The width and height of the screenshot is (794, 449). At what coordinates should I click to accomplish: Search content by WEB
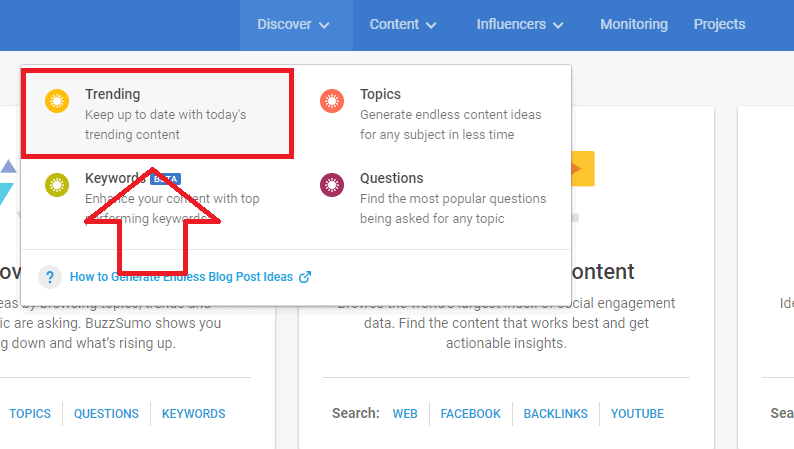[405, 413]
